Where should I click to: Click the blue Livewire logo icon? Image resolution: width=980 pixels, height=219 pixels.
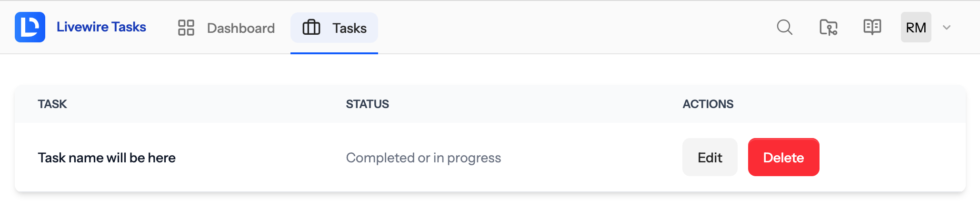[x=30, y=27]
